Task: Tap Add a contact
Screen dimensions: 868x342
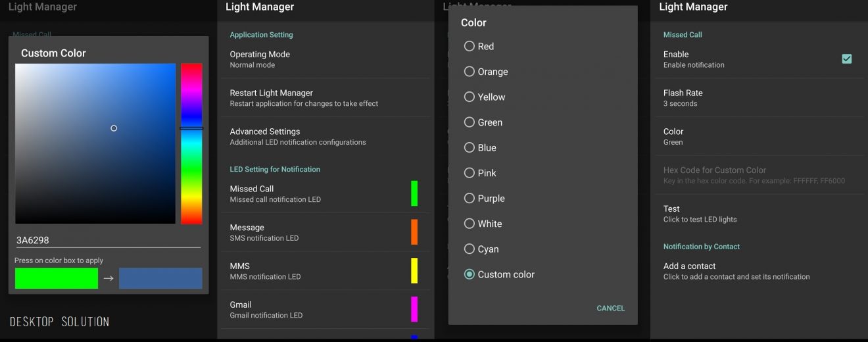Action: click(759, 271)
